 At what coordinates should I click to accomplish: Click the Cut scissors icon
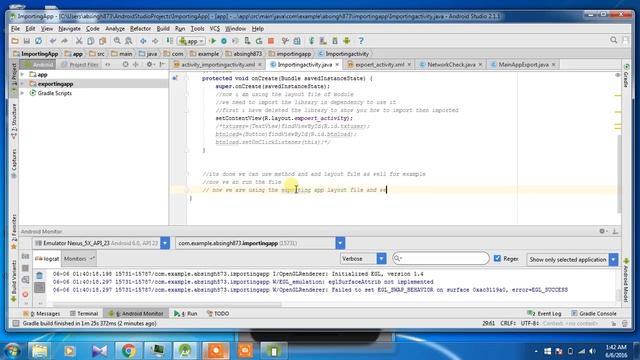pyautogui.click(x=79, y=41)
